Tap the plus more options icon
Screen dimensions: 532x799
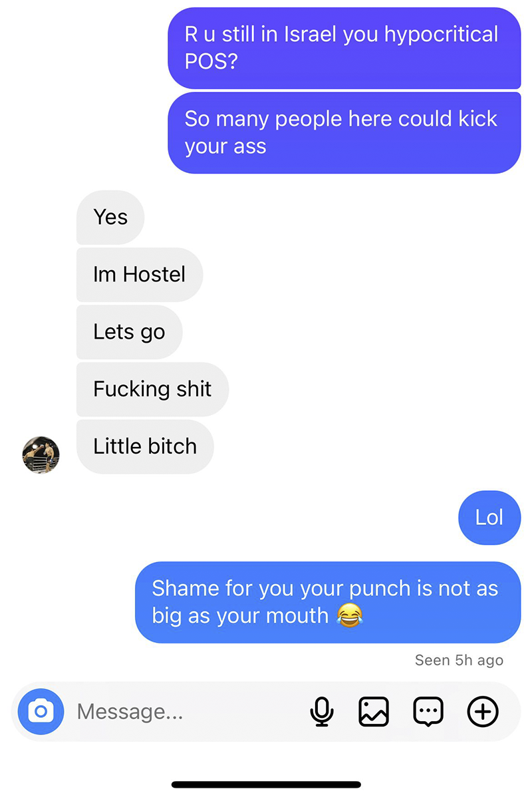point(483,712)
